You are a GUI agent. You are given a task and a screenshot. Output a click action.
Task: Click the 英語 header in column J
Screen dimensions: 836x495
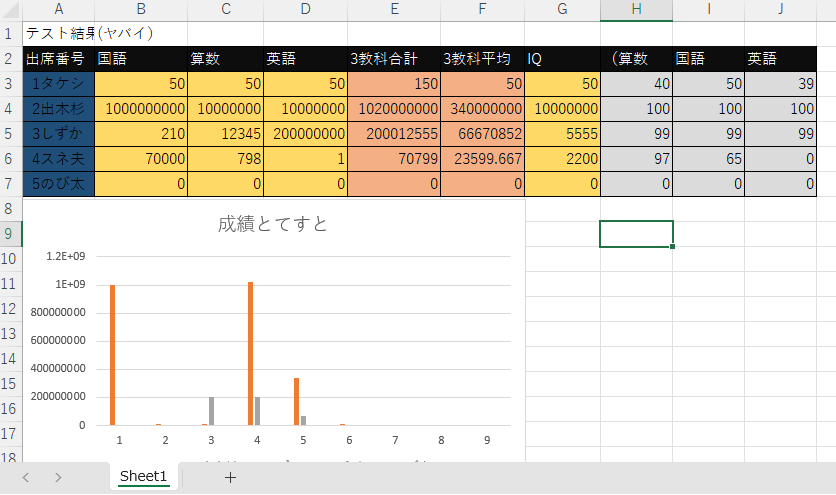tap(781, 59)
